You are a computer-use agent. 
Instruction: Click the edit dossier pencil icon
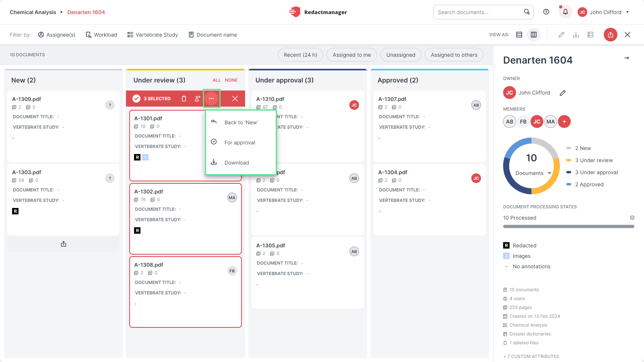pyautogui.click(x=561, y=35)
